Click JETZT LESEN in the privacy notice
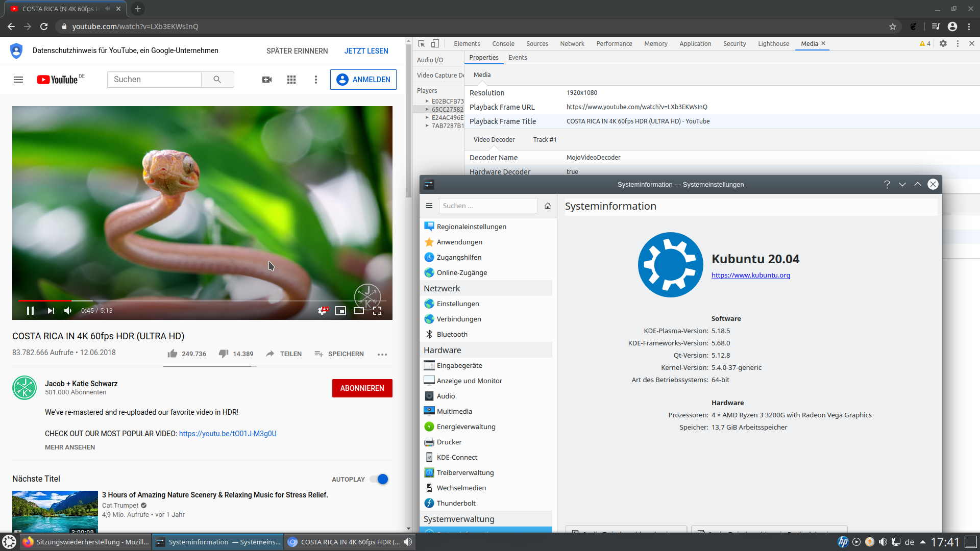This screenshot has height=551, width=980. pyautogui.click(x=366, y=51)
